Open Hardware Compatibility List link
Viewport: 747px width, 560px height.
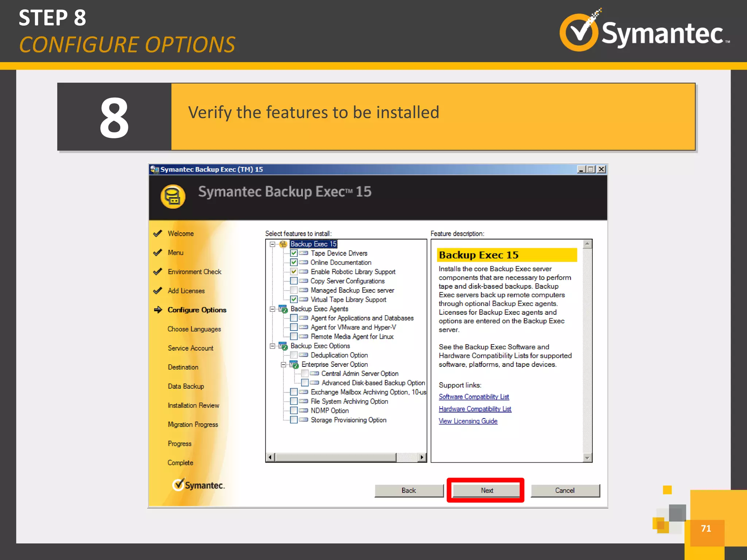pos(475,409)
